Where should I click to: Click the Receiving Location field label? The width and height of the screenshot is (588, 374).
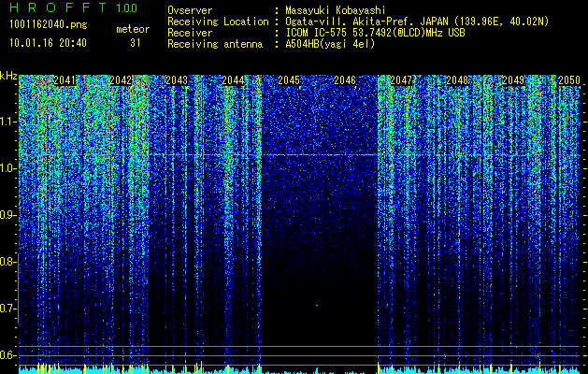pos(218,22)
